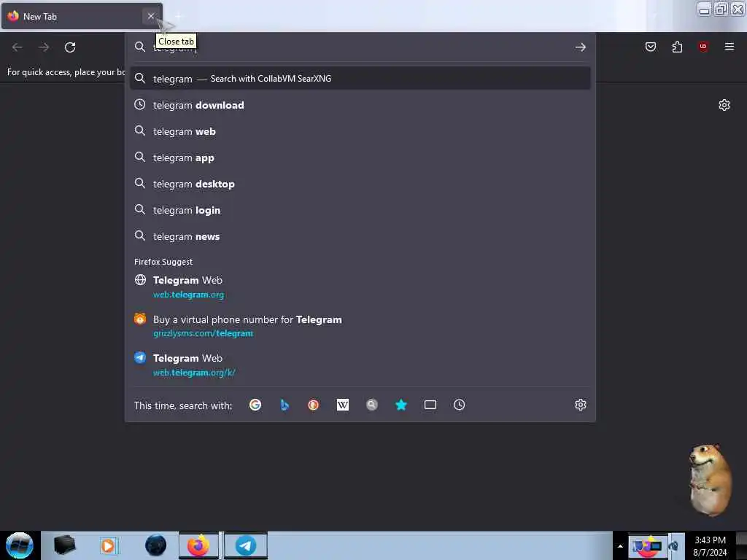Switch to Telegram in the taskbar

[246, 545]
